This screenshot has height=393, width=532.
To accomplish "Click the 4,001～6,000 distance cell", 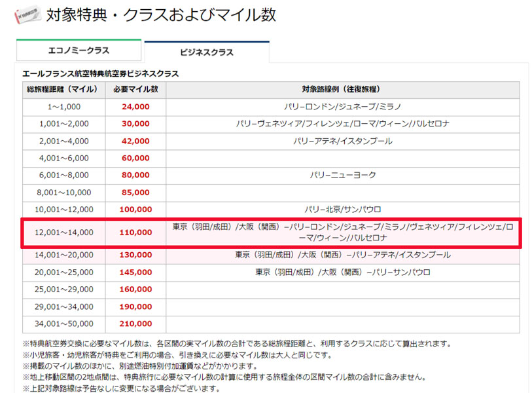I will (x=63, y=159).
